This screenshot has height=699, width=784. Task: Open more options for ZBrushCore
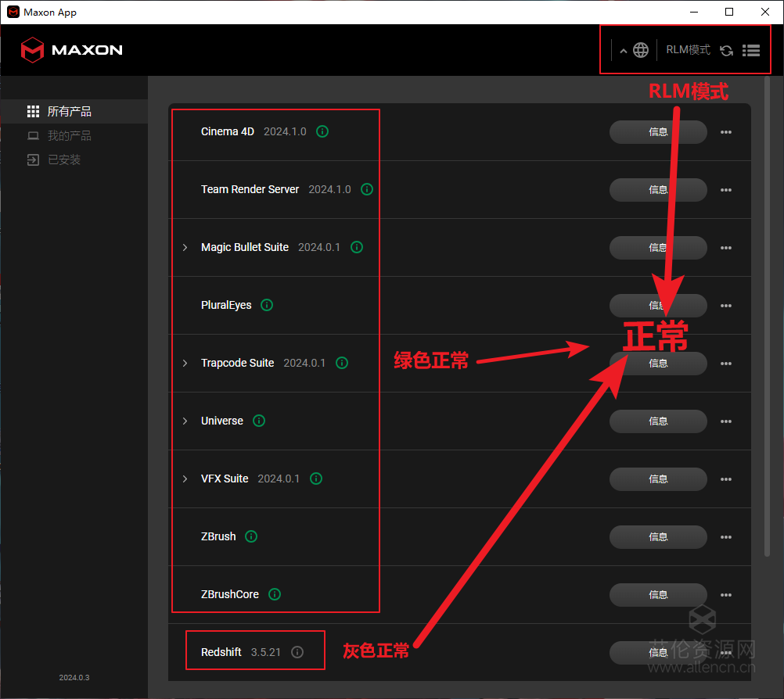pyautogui.click(x=726, y=594)
